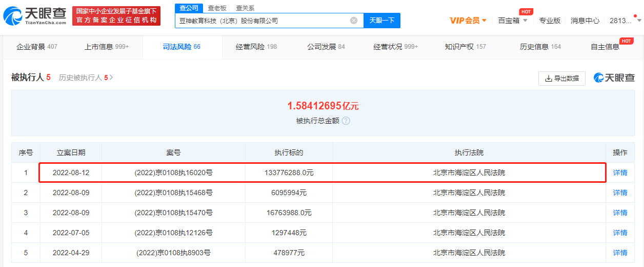Open the 自主信息 tab
Viewport: 644px width, 267px height.
(605, 47)
